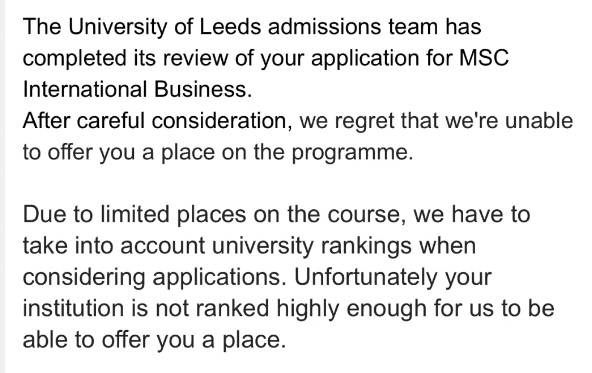Click the word "programme." ending first paragraph

(x=353, y=154)
